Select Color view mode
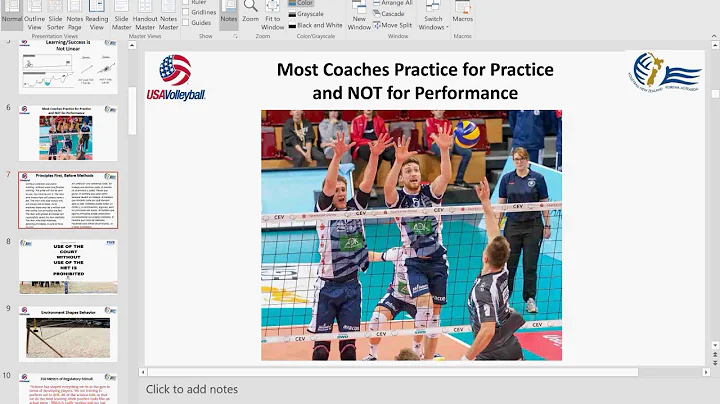 301,3
